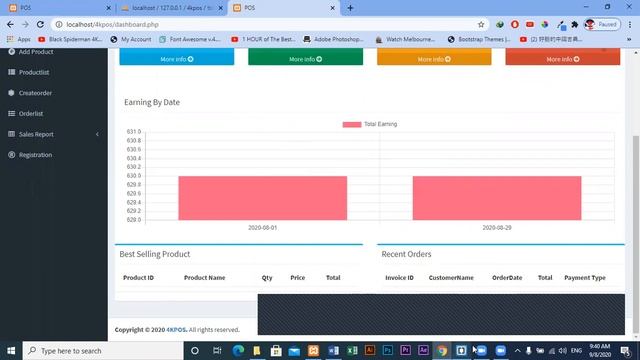
Task: Open the notification center icon
Action: click(x=625, y=351)
